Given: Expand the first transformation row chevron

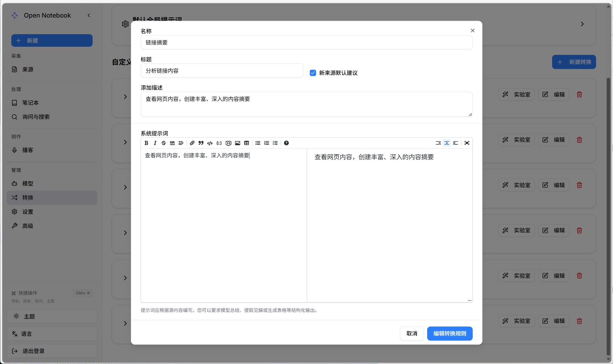Looking at the screenshot, I should tap(125, 97).
